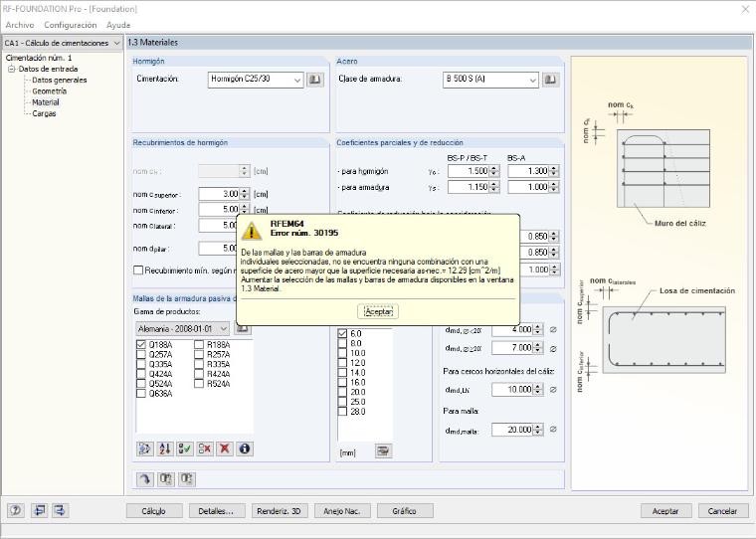Click Aceptar in error dialog
This screenshot has height=539, width=756.
click(x=378, y=311)
